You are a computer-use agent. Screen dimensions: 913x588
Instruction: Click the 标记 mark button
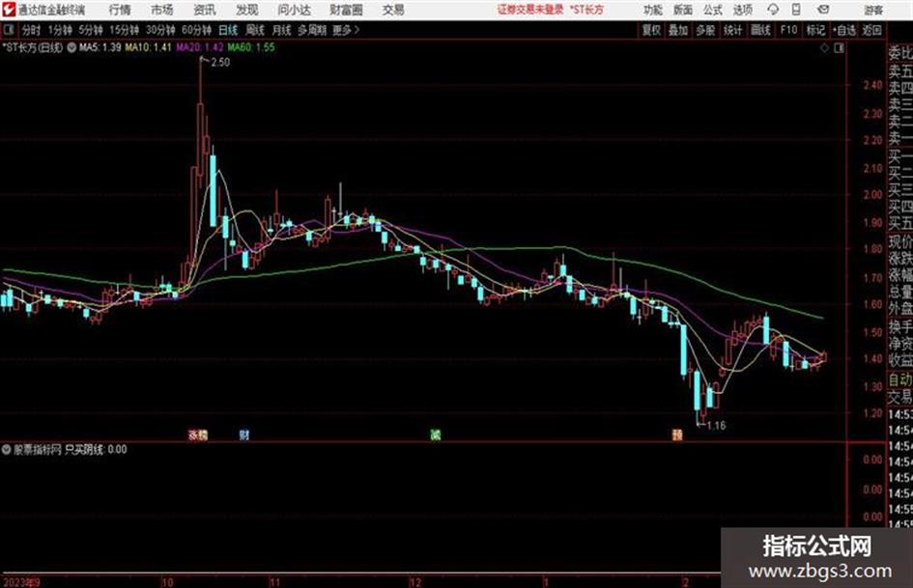click(815, 30)
